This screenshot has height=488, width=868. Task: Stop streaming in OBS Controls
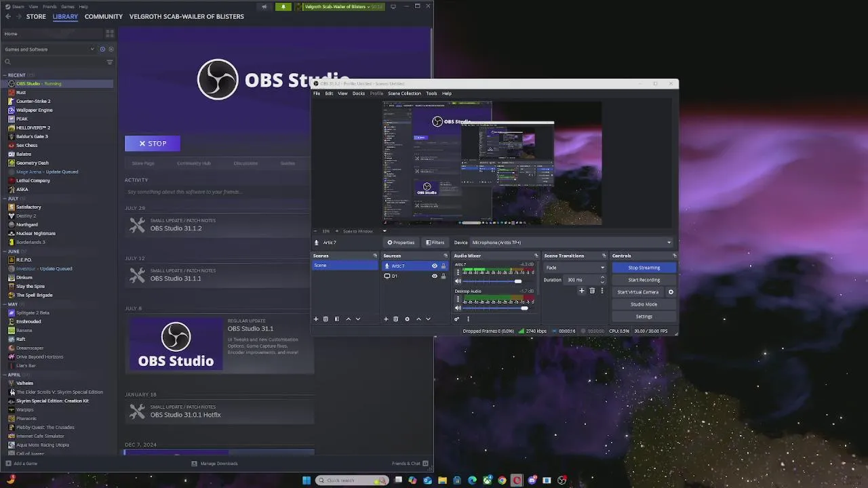click(644, 268)
